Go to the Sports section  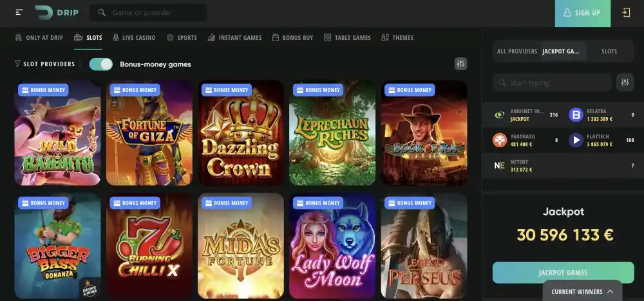point(182,38)
